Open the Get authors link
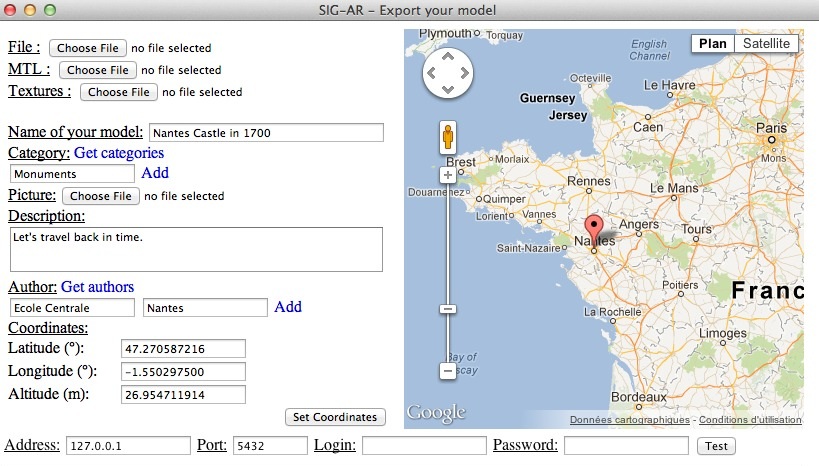 pos(98,287)
